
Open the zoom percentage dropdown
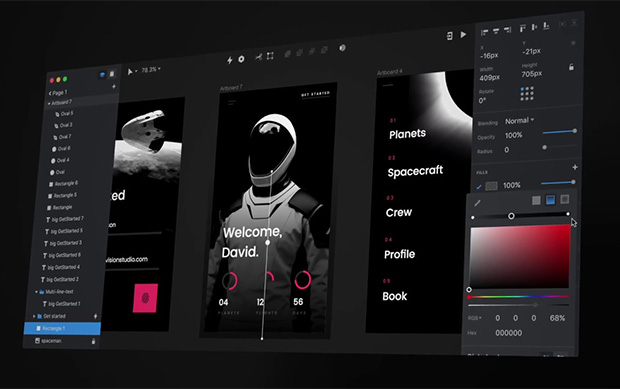151,70
